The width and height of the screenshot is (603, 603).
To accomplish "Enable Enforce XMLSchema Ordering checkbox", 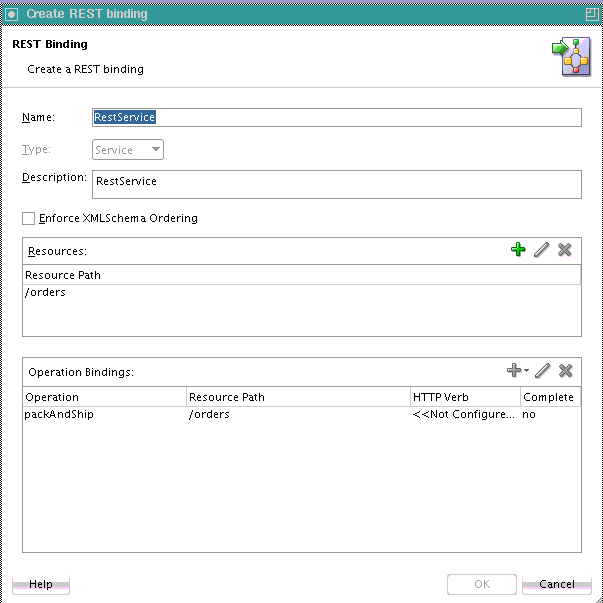I will 28,218.
